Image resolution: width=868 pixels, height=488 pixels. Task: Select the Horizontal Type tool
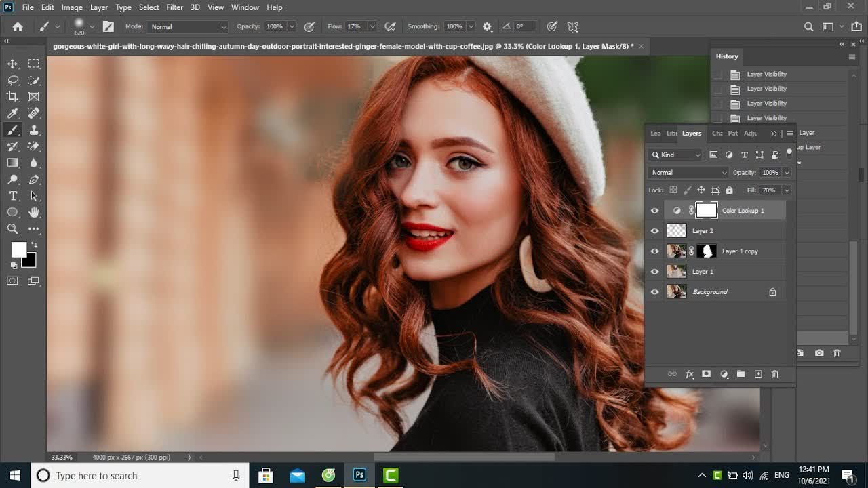12,196
